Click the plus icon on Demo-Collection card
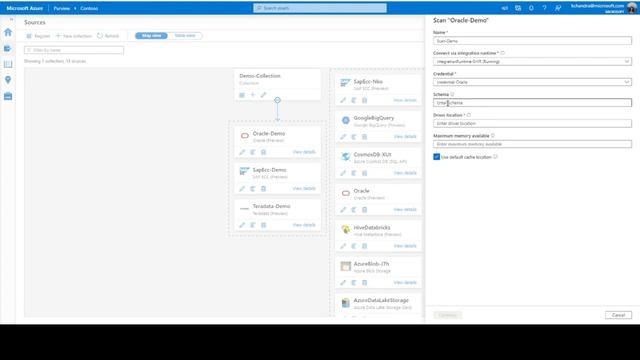 click(253, 95)
